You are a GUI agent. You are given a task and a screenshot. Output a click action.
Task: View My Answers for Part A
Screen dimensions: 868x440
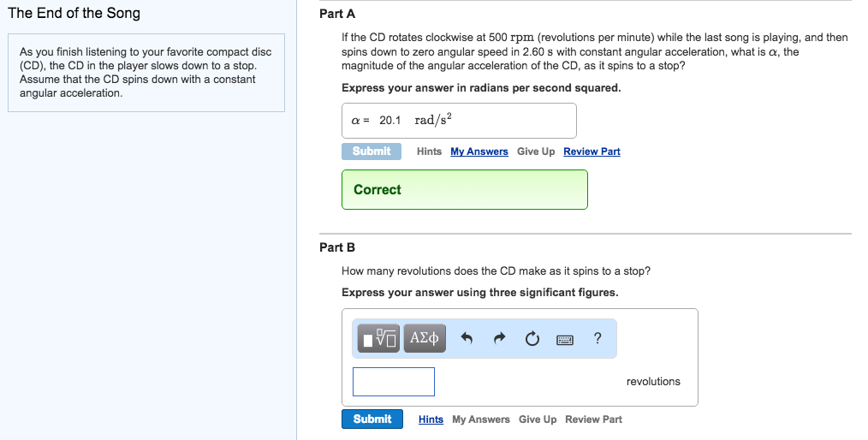tap(479, 152)
